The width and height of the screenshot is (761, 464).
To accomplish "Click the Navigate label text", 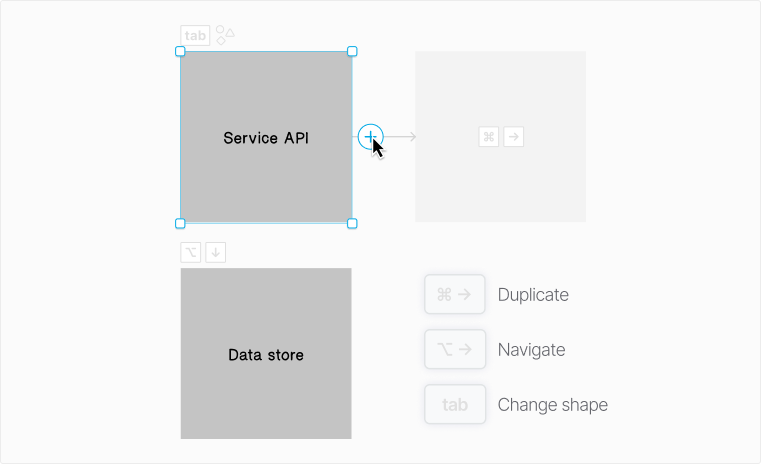I will coord(531,350).
